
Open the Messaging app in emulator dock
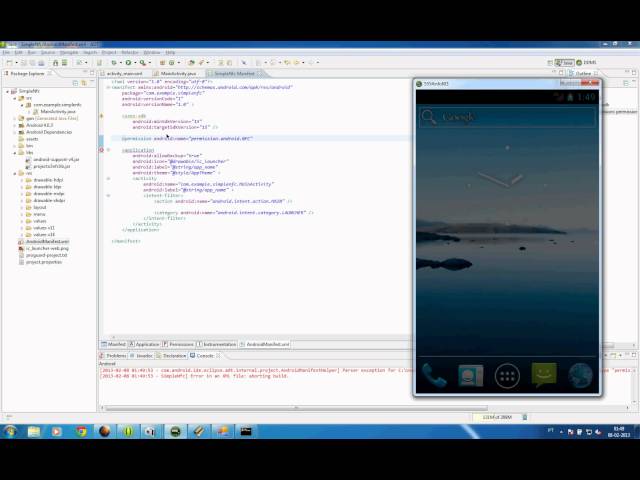click(x=544, y=374)
